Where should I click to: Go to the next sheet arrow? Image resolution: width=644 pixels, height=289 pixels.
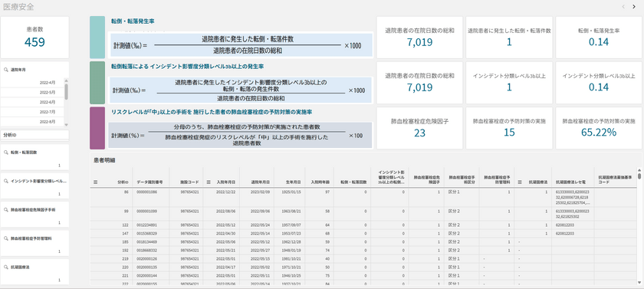point(634,7)
